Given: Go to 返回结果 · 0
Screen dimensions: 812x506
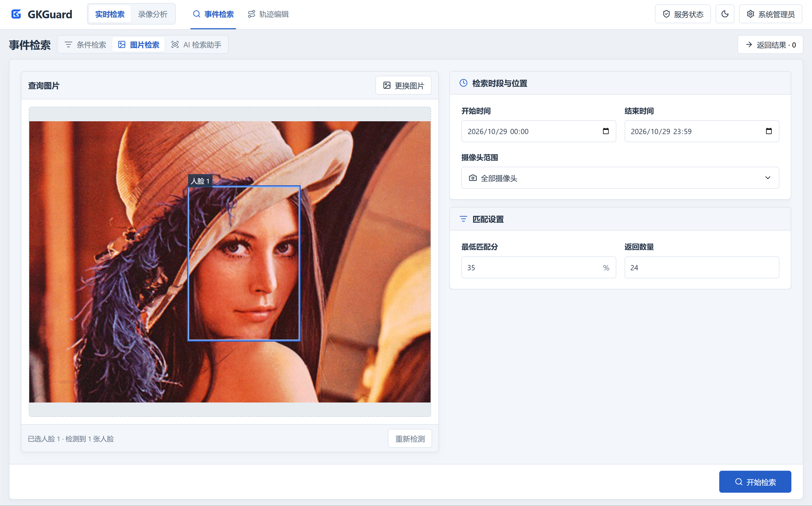Looking at the screenshot, I should [x=770, y=44].
